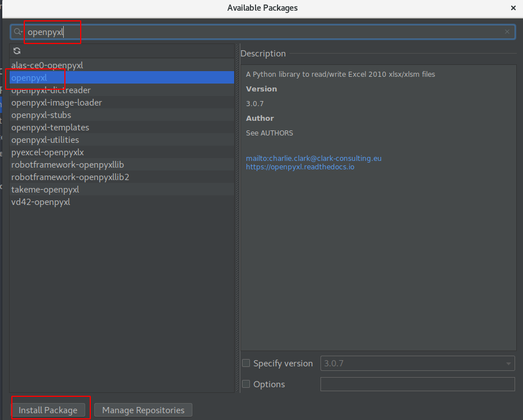Select robotframework-openpyxllib2 package
Image resolution: width=523 pixels, height=420 pixels.
(x=122, y=177)
